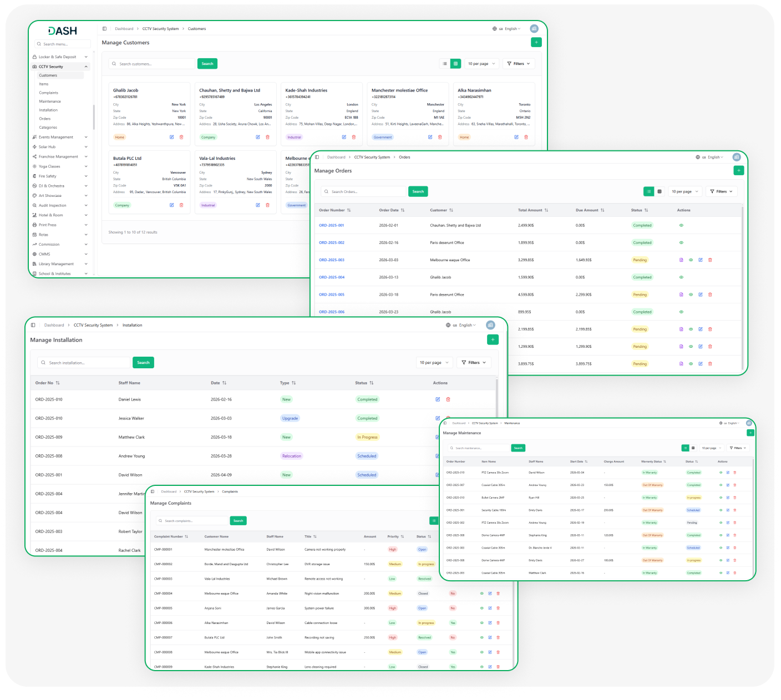The height and width of the screenshot is (700, 781).
Task: Click Search button in Manage Installation
Action: point(143,363)
